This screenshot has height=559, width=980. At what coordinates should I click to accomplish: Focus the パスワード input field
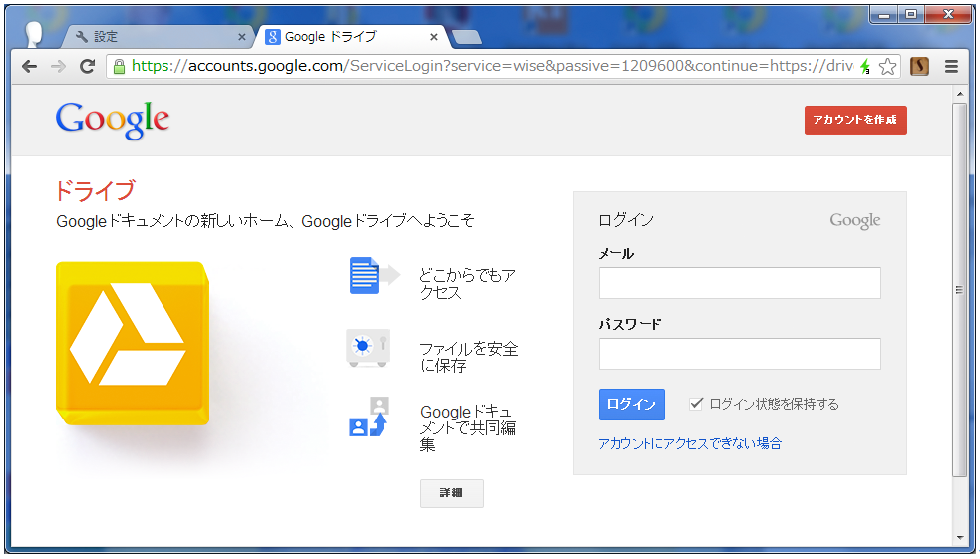pyautogui.click(x=740, y=354)
